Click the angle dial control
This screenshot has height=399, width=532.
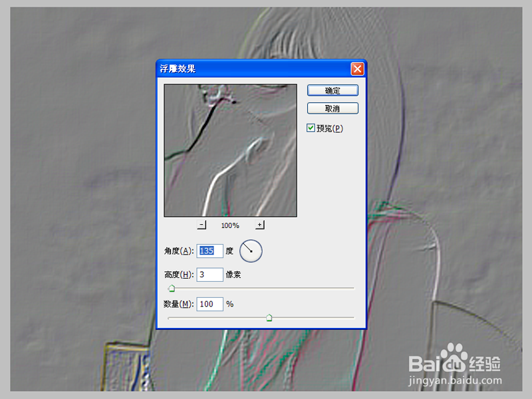(251, 251)
